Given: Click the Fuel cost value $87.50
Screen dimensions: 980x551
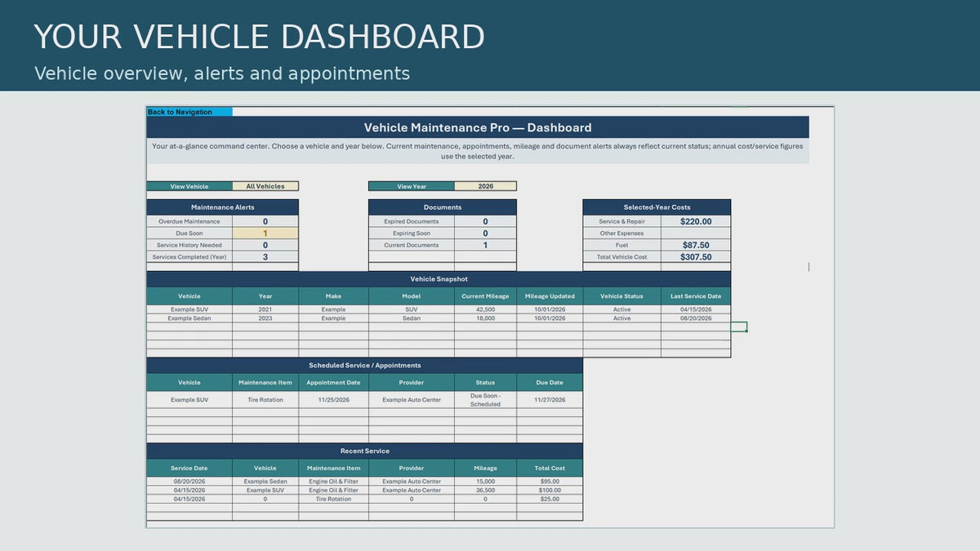Looking at the screenshot, I should 696,245.
